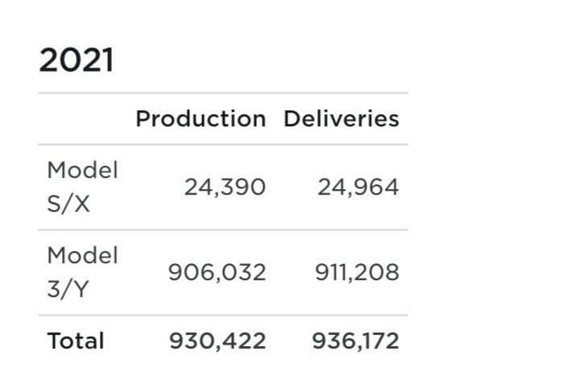Screen dimensions: 579x392
Task: Select the Deliveries column header
Action: [341, 119]
